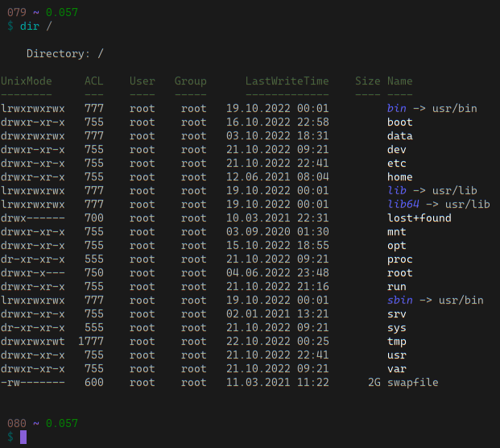Click the 'drwxrwxrwt' mode of tmp

33,342
